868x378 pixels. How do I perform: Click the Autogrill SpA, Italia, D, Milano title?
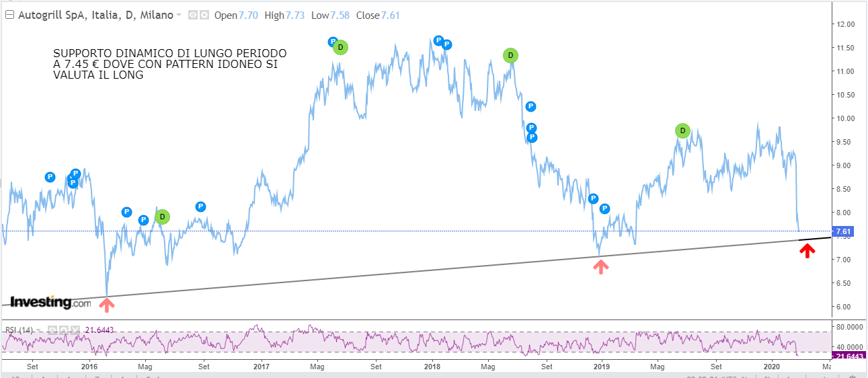95,15
